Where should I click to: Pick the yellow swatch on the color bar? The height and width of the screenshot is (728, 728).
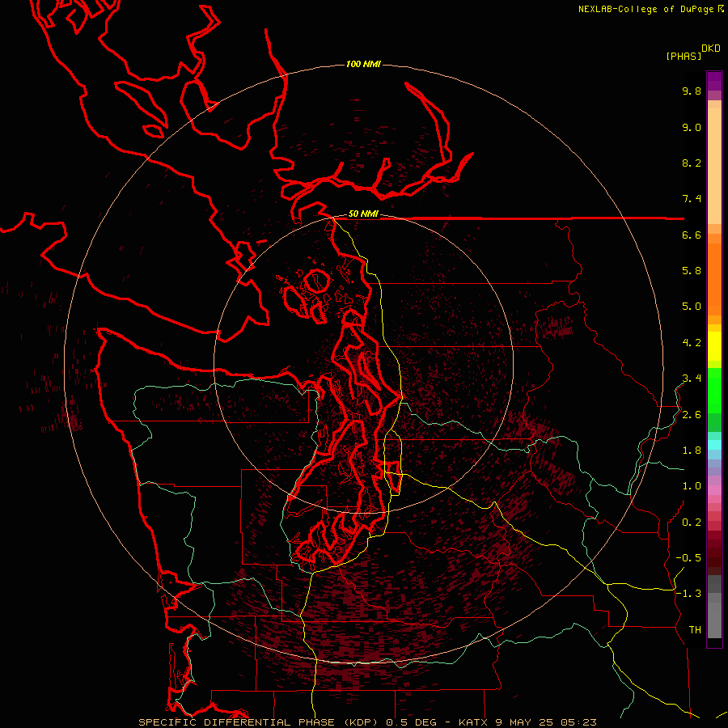coord(714,346)
